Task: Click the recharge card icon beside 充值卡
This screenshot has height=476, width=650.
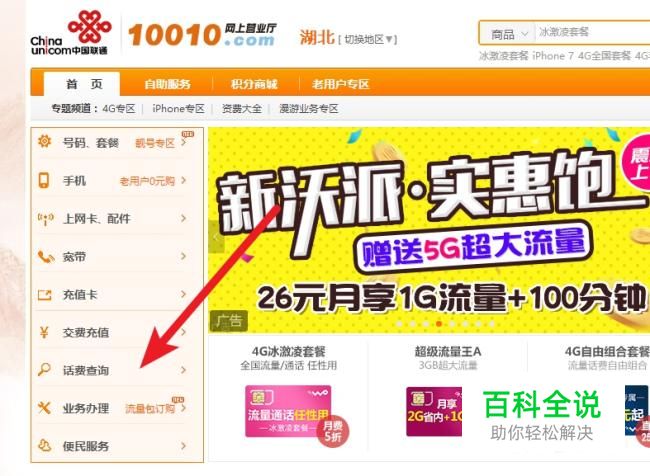Action: (45, 295)
